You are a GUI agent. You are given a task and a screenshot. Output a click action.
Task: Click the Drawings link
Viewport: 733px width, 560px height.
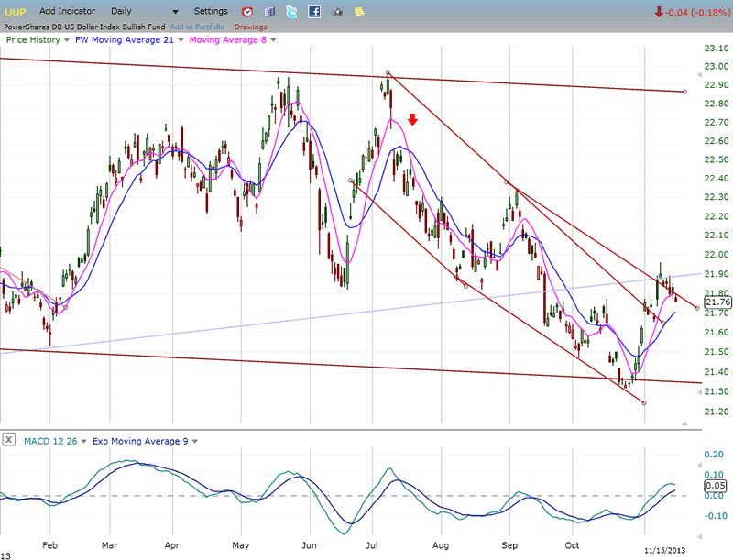(x=250, y=27)
